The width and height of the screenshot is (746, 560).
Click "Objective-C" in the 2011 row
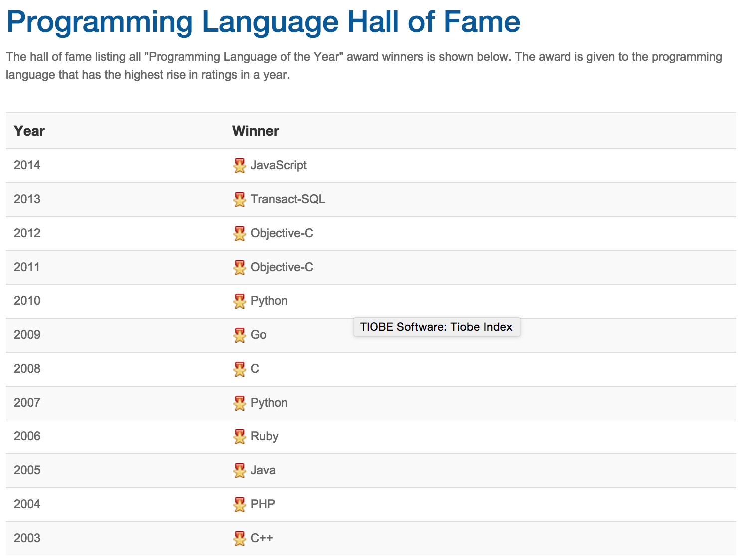(282, 267)
